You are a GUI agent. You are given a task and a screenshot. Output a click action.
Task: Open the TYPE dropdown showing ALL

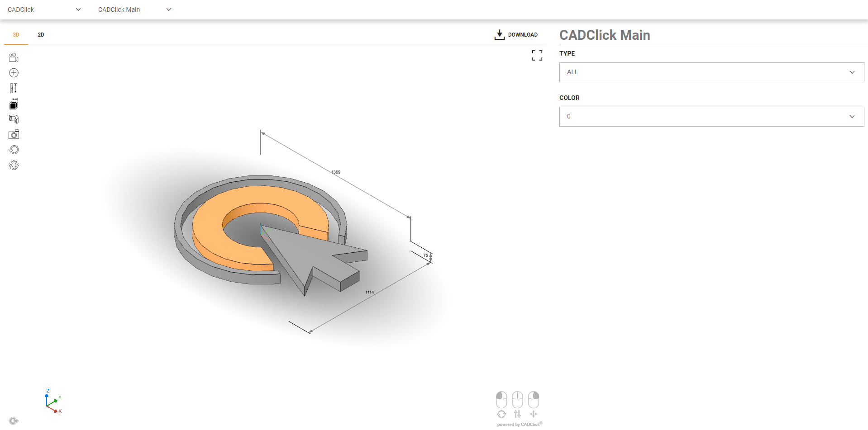click(711, 72)
